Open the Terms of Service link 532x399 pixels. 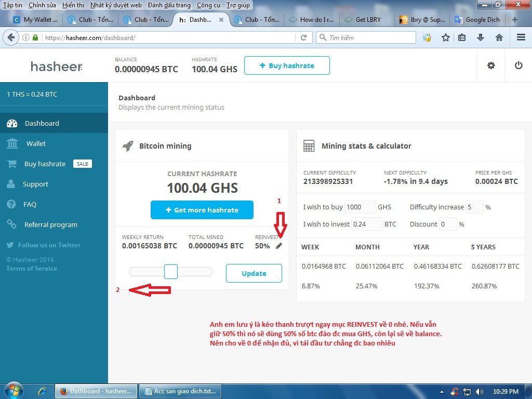[x=32, y=269]
